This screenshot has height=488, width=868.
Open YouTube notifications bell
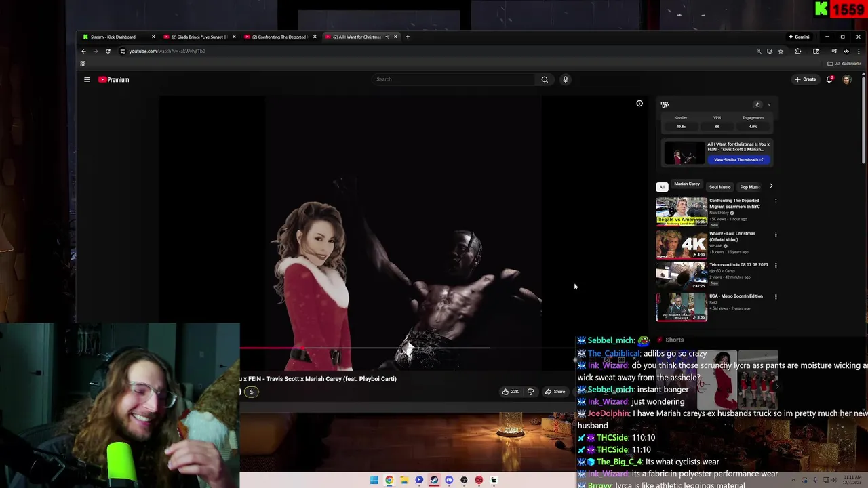tap(829, 79)
